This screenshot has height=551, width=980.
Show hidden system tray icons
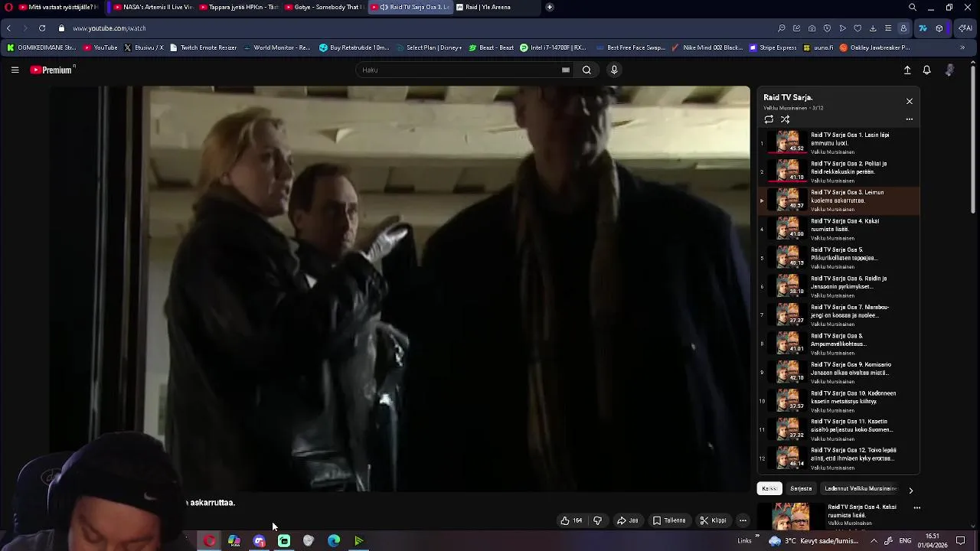tap(874, 541)
